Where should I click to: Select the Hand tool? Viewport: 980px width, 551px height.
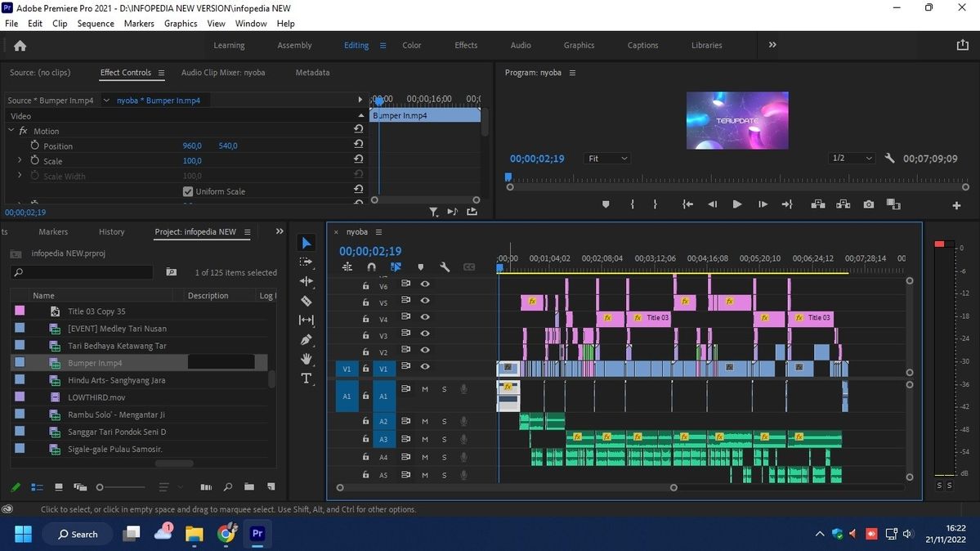(307, 359)
